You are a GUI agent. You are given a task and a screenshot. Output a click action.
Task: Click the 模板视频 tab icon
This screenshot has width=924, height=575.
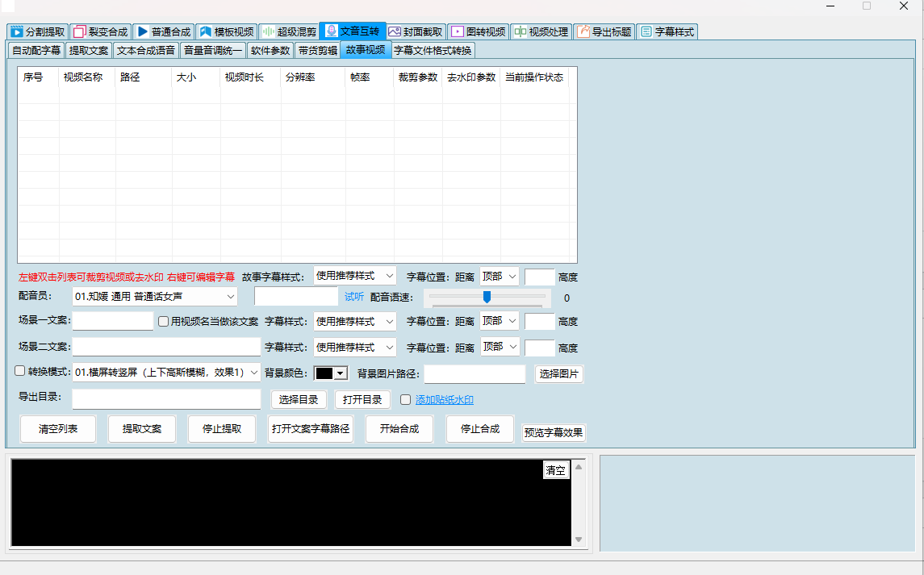coord(205,32)
